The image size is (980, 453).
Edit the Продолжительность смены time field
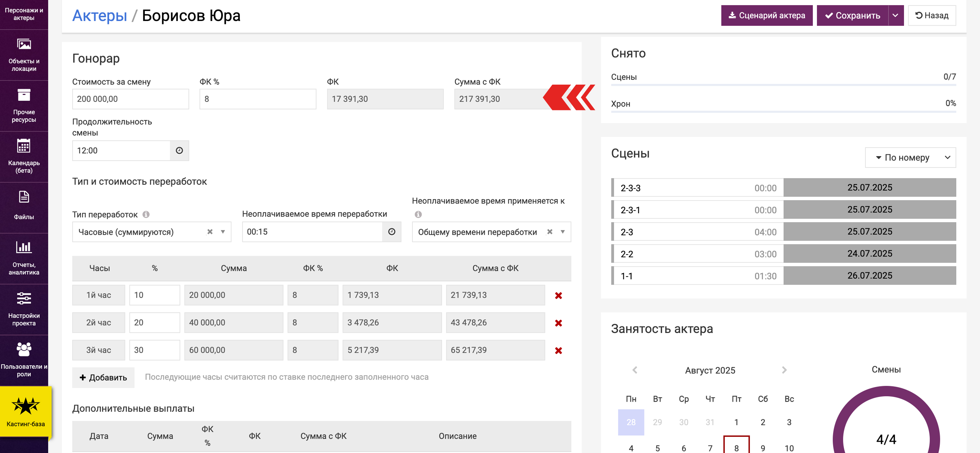(x=121, y=151)
